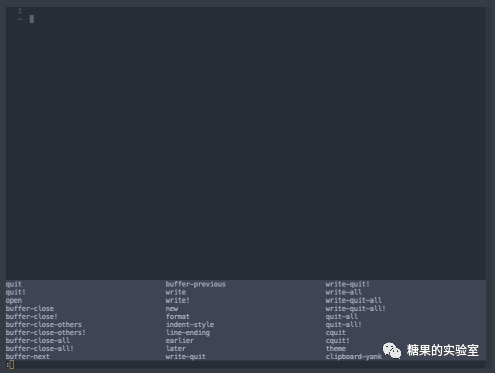This screenshot has width=495, height=373.
Task: Select the write! command entry
Action: pyautogui.click(x=178, y=300)
